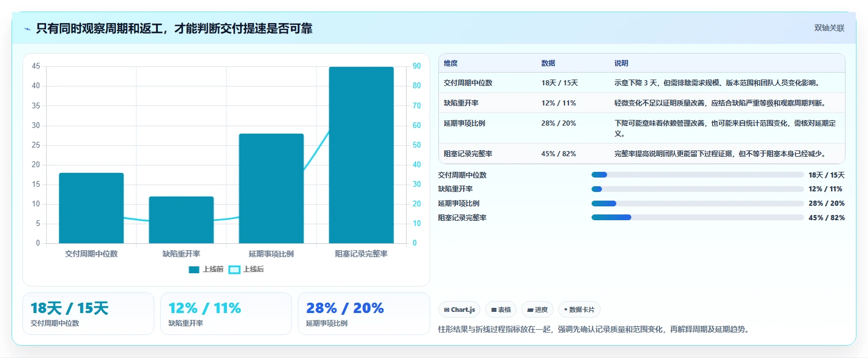Click the 延期事项比例 progress bar
The width and height of the screenshot is (868, 358).
698,204
